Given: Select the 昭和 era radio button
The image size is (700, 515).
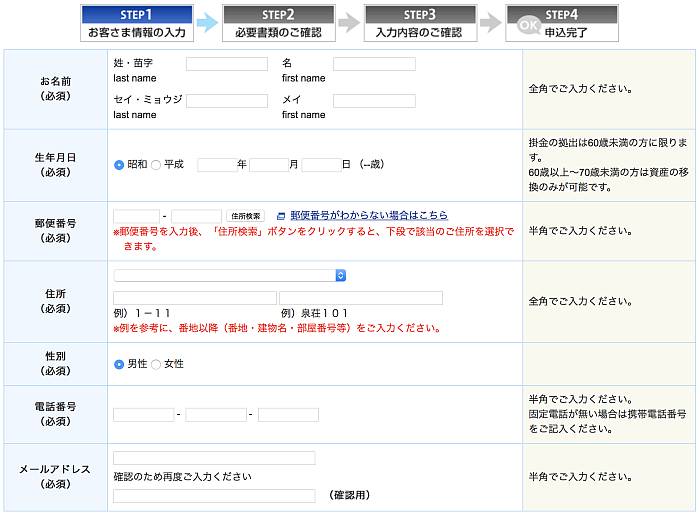Looking at the screenshot, I should click(119, 165).
